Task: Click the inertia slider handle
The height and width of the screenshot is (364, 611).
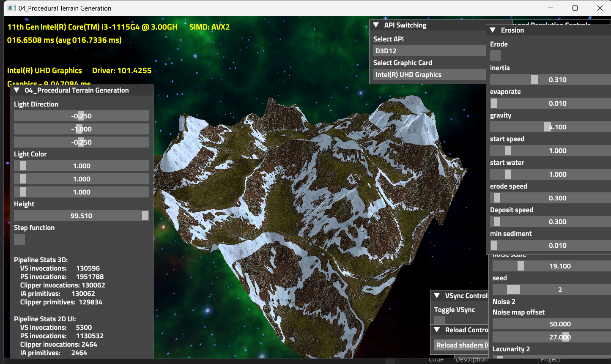Action: point(534,79)
